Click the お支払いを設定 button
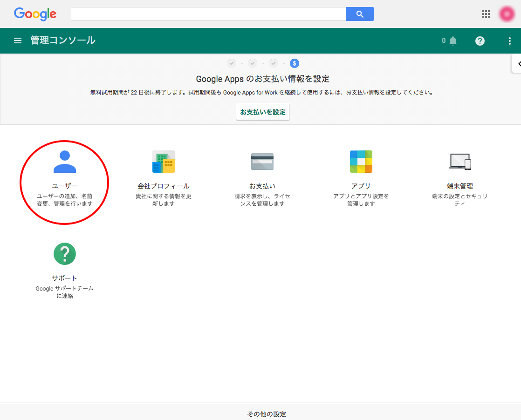 (263, 112)
